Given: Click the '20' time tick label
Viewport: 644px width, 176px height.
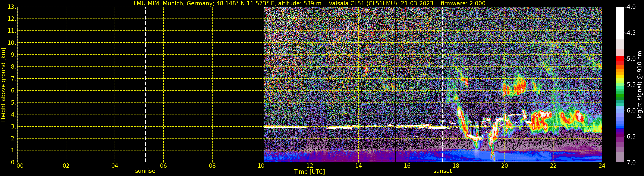Looking at the screenshot, I should [x=505, y=166].
